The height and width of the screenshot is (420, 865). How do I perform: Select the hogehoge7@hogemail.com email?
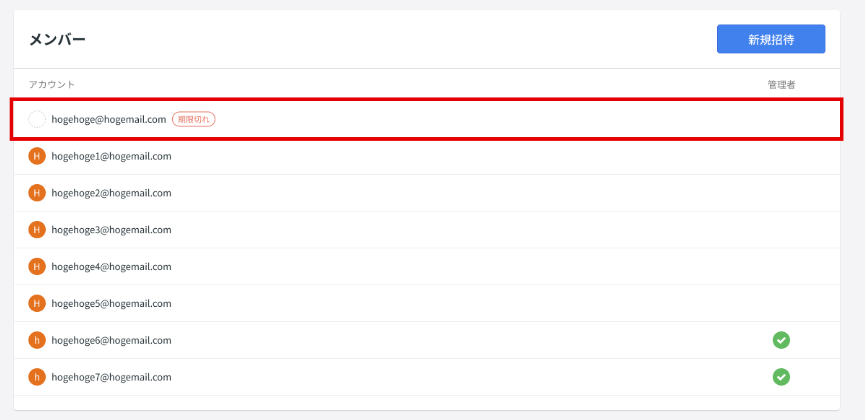111,378
